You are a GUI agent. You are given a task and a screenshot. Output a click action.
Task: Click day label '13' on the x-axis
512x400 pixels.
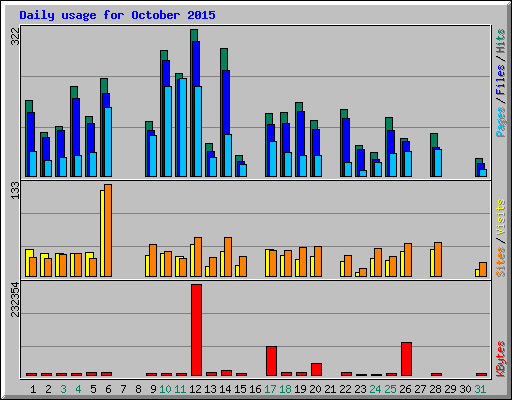[210, 389]
